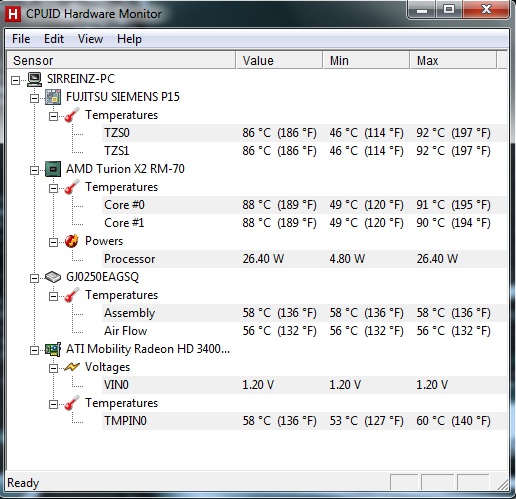Screen dimensions: 516x499
Task: Collapse the ATI Mobility Radeon HD 3400 node
Action: point(34,350)
